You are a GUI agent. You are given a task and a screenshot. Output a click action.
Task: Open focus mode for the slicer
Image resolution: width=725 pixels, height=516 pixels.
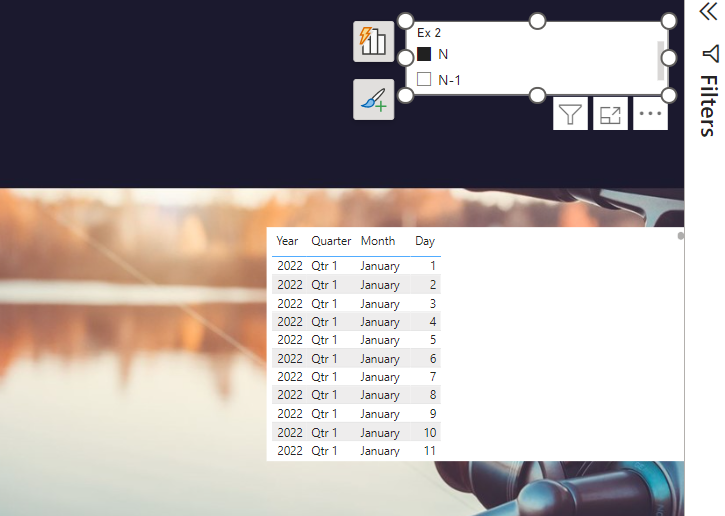pos(610,114)
